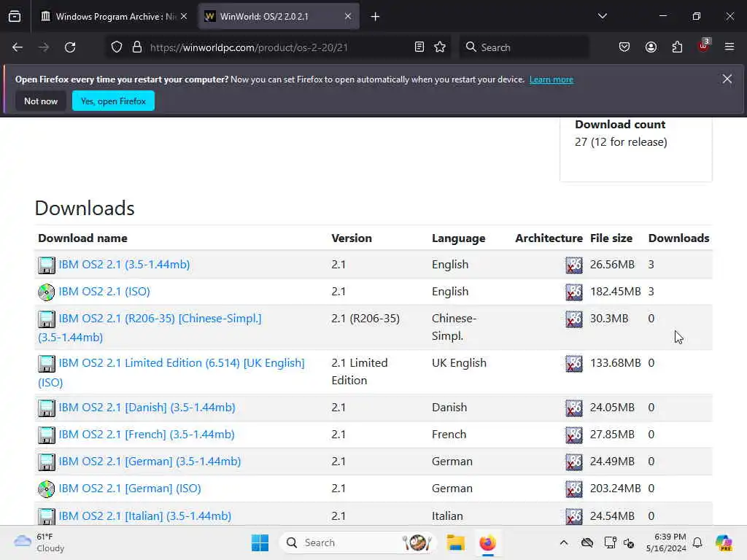Bookmark this page with star icon
Viewport: 747px width, 560px height.
click(440, 47)
